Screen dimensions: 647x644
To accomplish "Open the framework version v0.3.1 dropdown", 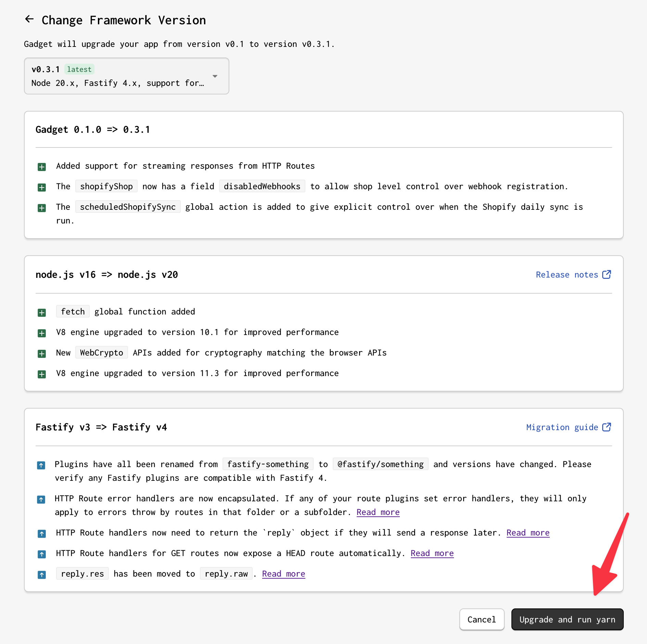I will coord(127,76).
